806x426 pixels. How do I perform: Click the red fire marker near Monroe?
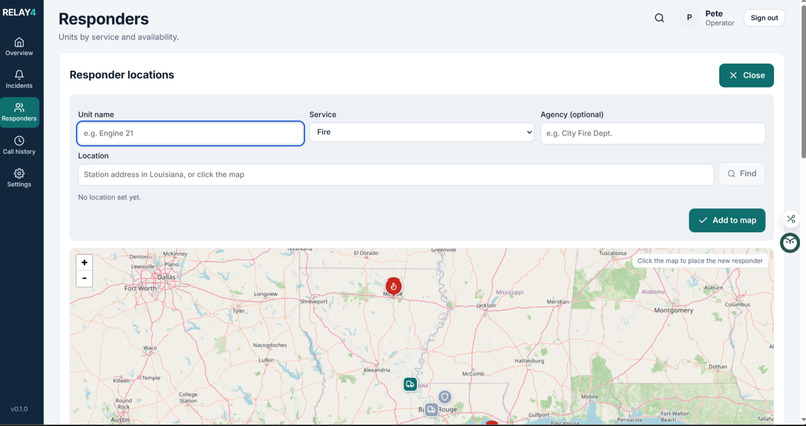tap(394, 286)
